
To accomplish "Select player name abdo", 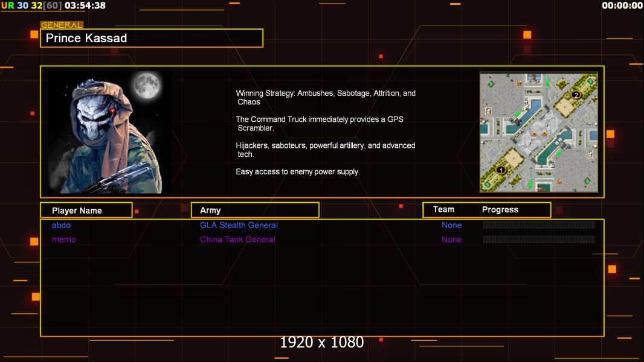I will [x=61, y=225].
